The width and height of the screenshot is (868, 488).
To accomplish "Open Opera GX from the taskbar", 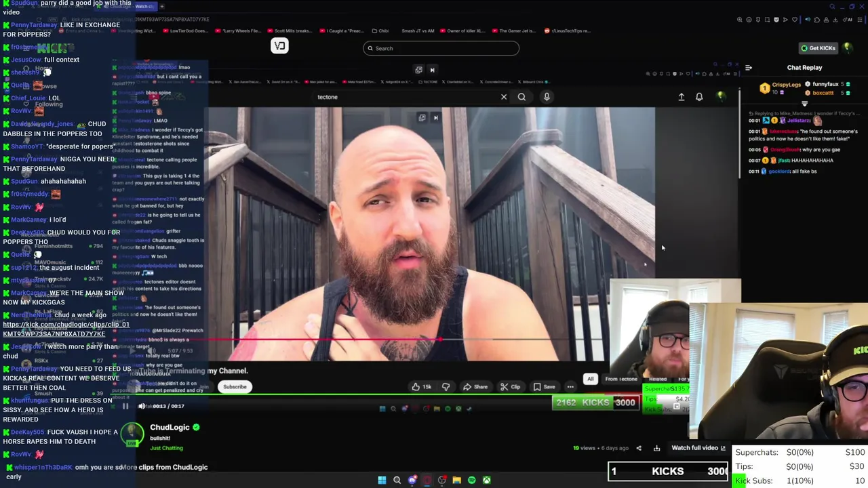I will click(427, 480).
